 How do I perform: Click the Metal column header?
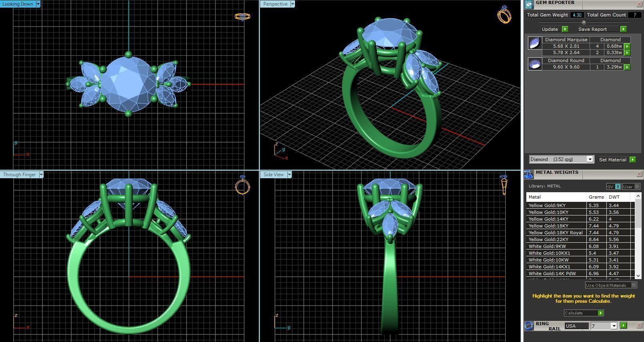point(556,197)
